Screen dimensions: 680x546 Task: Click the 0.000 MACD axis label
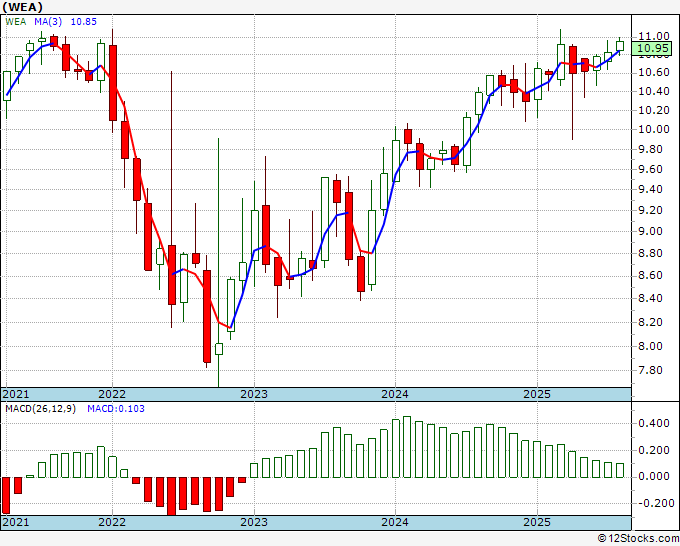coord(654,477)
